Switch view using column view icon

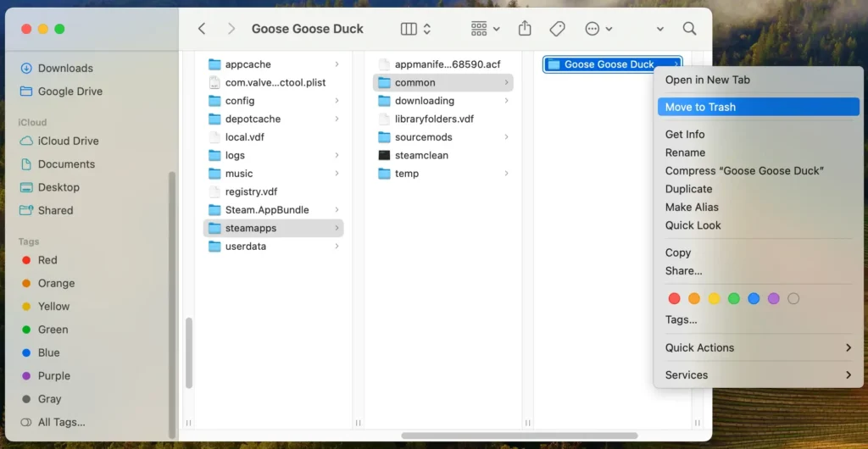pyautogui.click(x=409, y=29)
